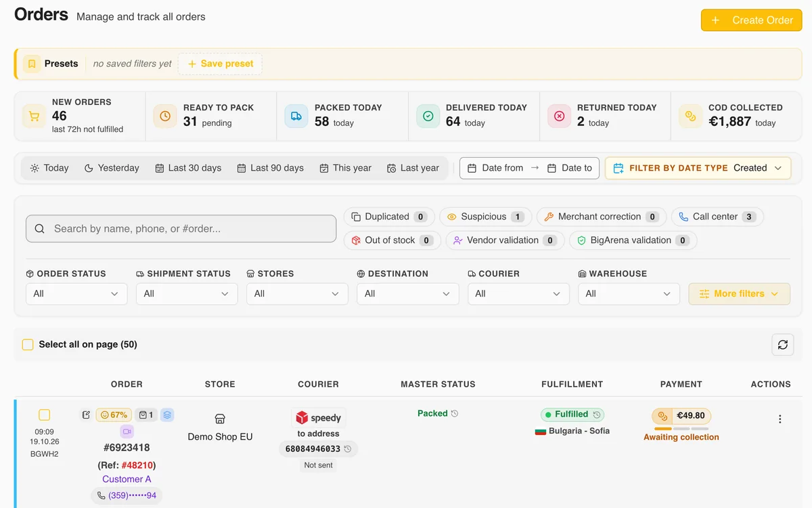Open the Warehouse dropdown

[x=629, y=293]
